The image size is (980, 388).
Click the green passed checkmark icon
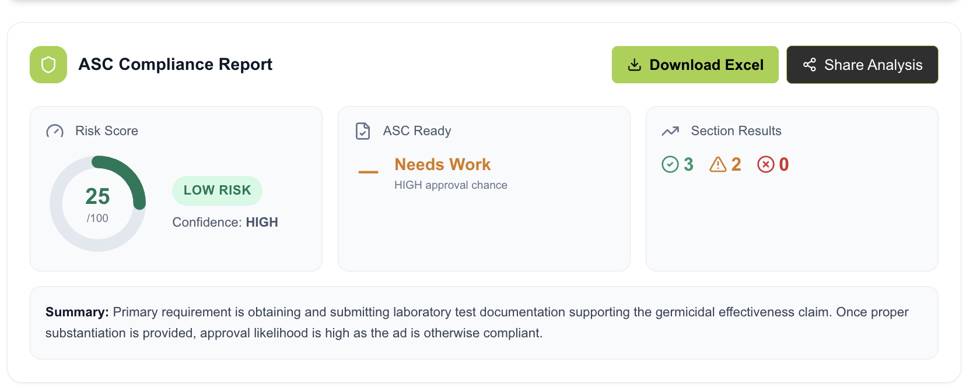pos(670,165)
